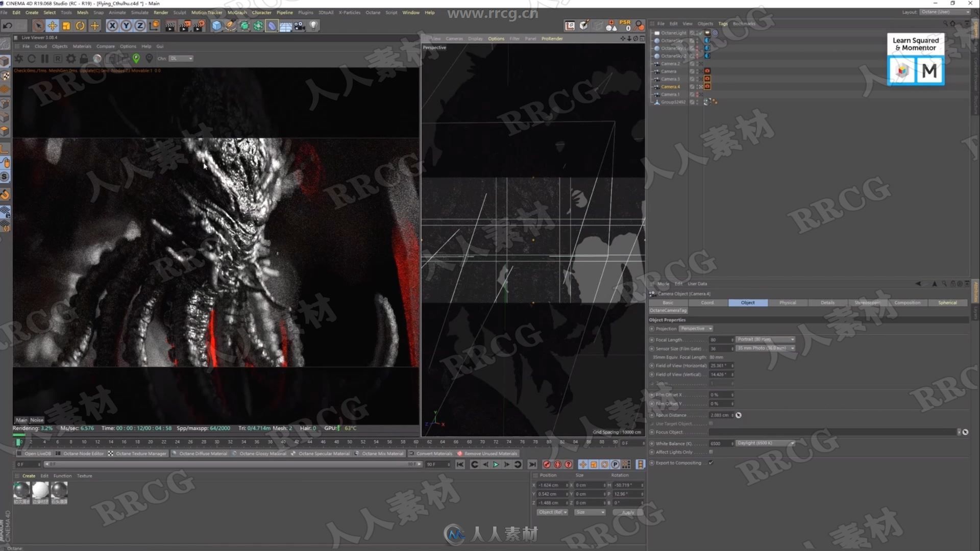Pick focus with green F marker
The height and width of the screenshot is (551, 980).
[136, 59]
